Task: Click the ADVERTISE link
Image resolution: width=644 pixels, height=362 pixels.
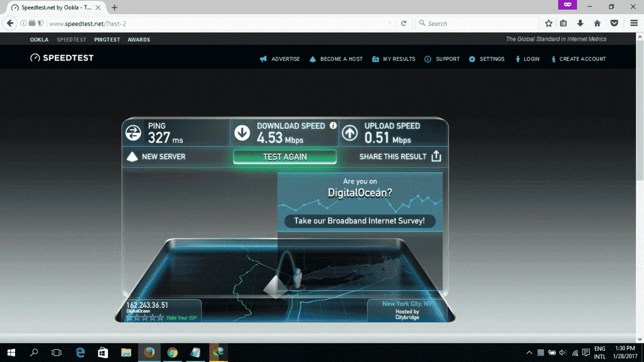Action: click(286, 59)
